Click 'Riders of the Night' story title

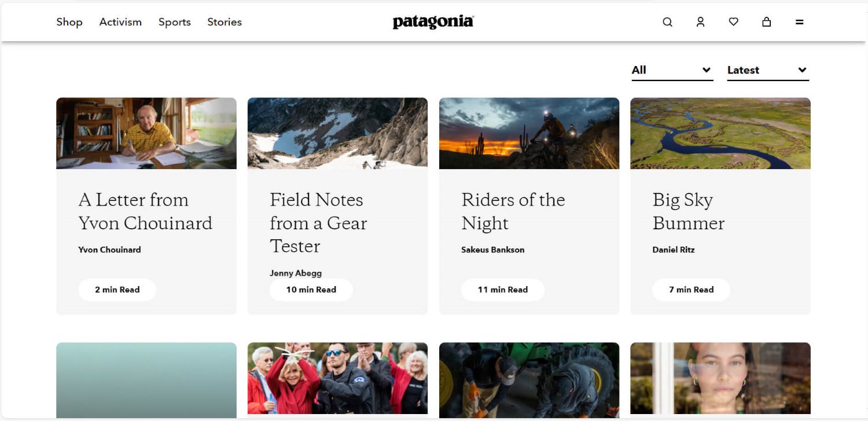click(513, 211)
